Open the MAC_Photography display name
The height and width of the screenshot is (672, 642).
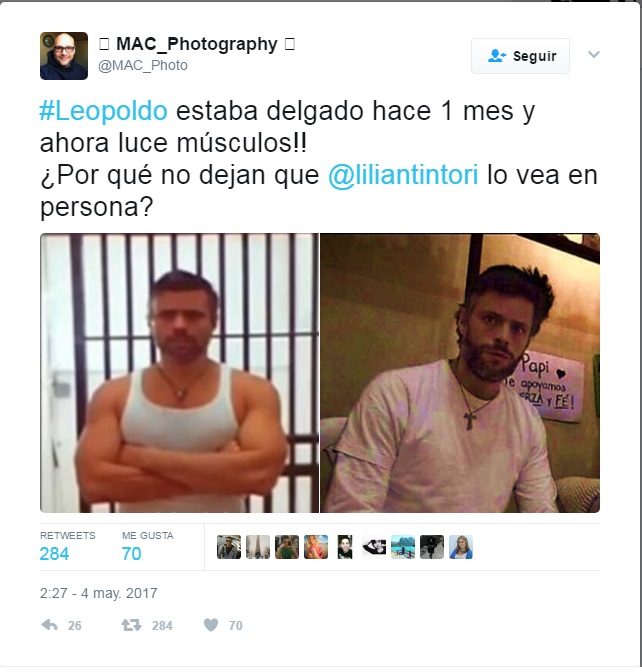point(197,44)
